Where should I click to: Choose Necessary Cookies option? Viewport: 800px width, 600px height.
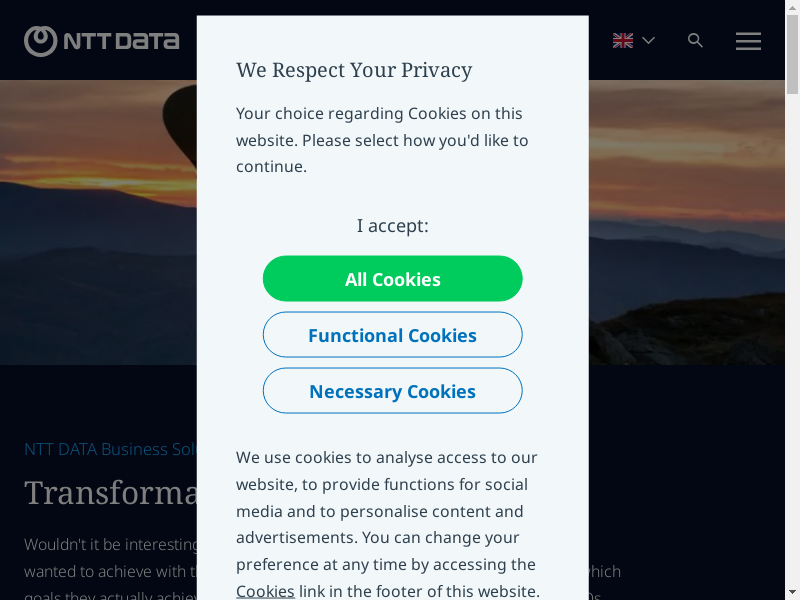tap(392, 391)
